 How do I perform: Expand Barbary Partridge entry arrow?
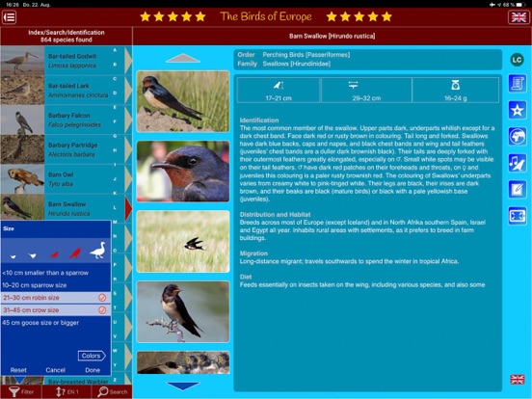coord(128,149)
